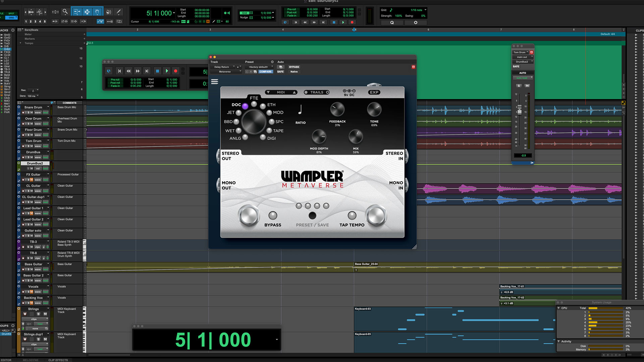
Task: Click the Zoom Toggle icon
Action: (x=55, y=12)
